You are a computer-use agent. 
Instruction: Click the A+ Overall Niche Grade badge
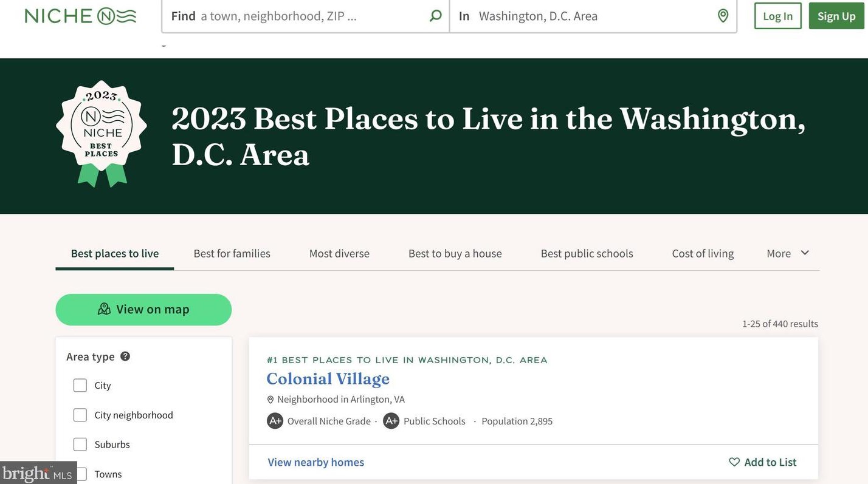pos(275,421)
